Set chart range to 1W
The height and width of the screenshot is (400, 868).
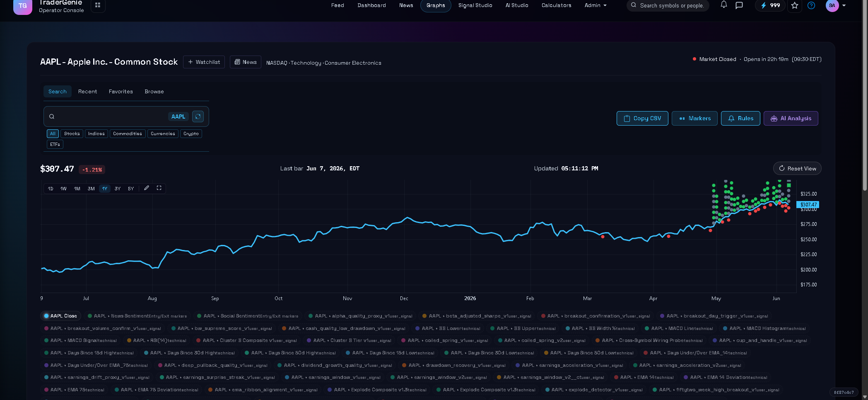point(63,189)
